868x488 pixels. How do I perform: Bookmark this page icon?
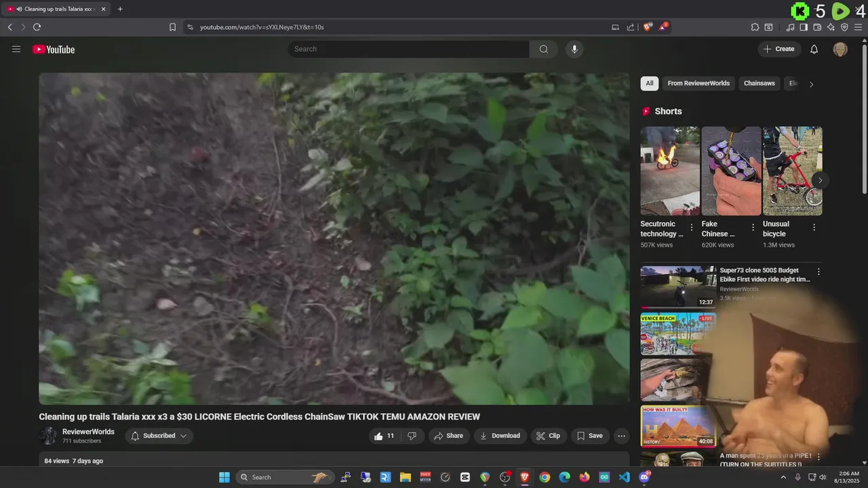pyautogui.click(x=172, y=27)
